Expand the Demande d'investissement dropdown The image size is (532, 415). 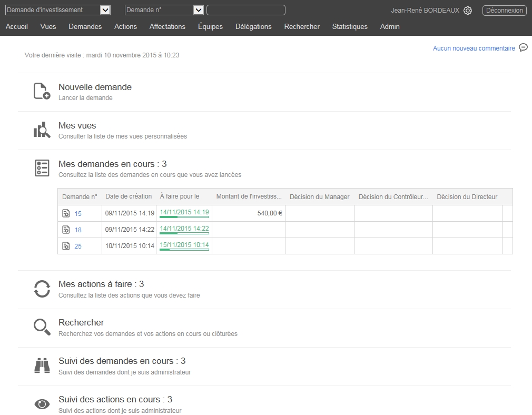click(105, 10)
